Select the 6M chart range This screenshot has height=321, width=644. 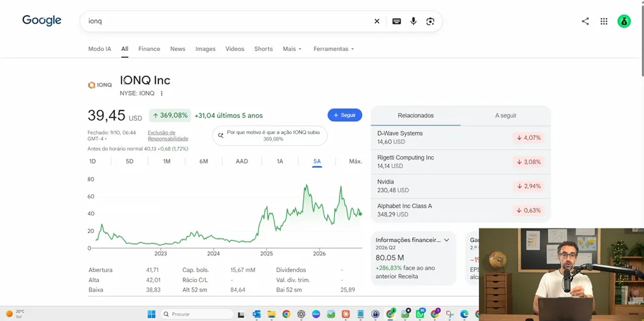(204, 162)
